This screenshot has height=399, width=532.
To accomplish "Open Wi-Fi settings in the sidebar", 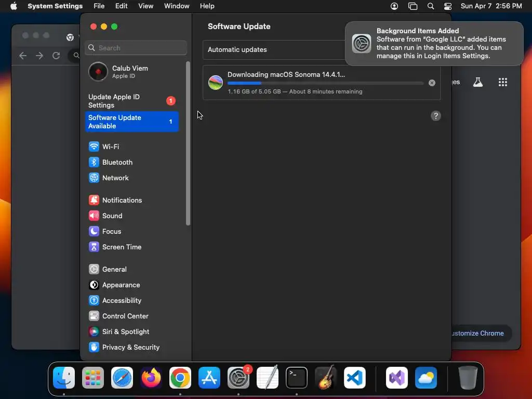I will click(x=131, y=147).
